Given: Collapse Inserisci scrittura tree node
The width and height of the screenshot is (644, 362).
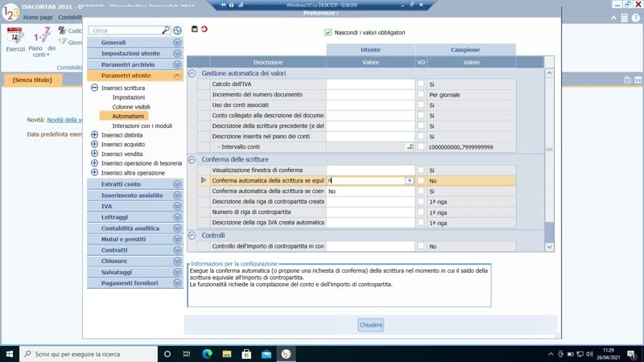Looking at the screenshot, I should (94, 88).
